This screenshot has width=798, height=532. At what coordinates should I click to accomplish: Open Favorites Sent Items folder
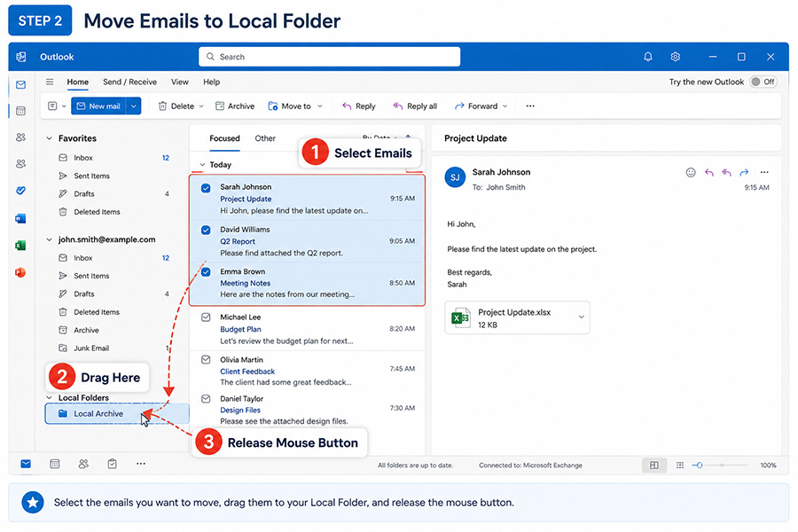pyautogui.click(x=91, y=176)
